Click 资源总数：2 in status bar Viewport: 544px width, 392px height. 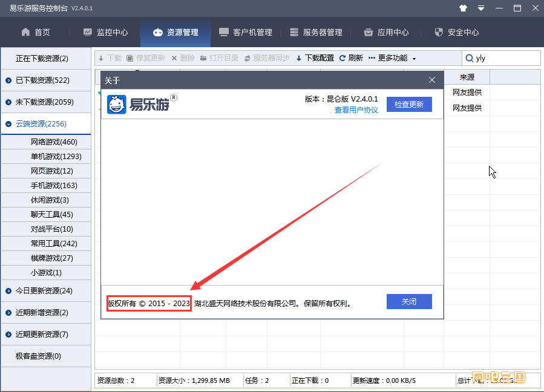click(x=116, y=381)
